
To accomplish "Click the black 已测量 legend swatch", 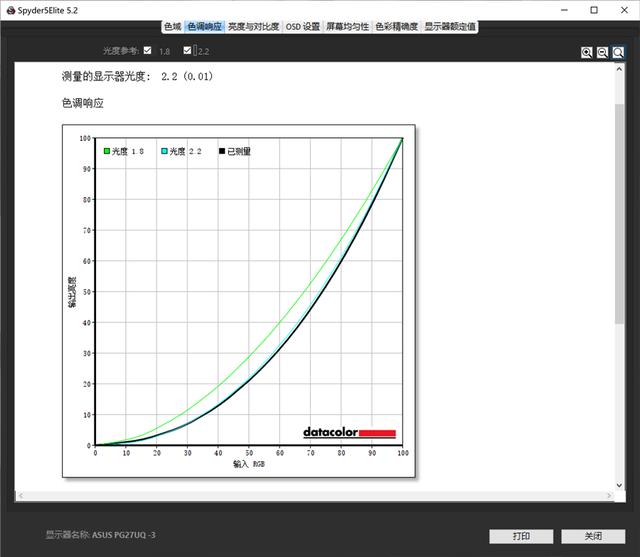I will point(222,151).
